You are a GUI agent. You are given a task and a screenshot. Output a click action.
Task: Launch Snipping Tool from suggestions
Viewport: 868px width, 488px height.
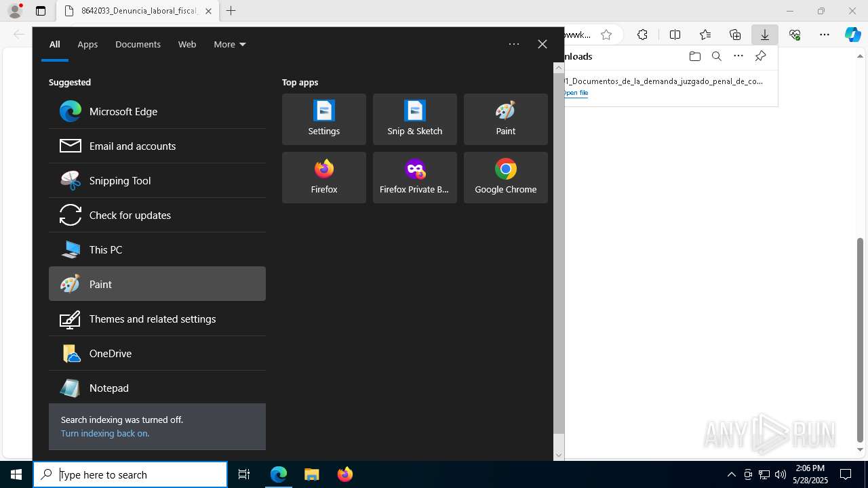tap(157, 180)
